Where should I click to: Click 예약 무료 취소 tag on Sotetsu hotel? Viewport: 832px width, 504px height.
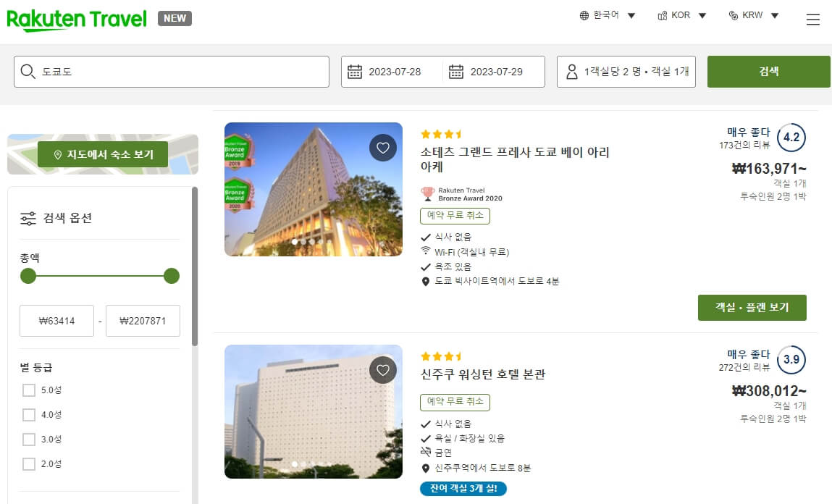point(455,215)
